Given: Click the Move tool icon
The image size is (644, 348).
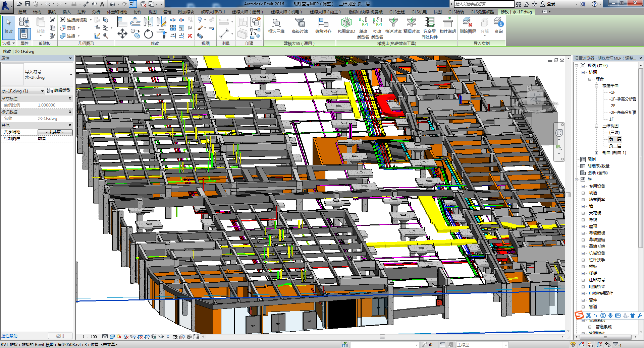Looking at the screenshot, I should [122, 33].
